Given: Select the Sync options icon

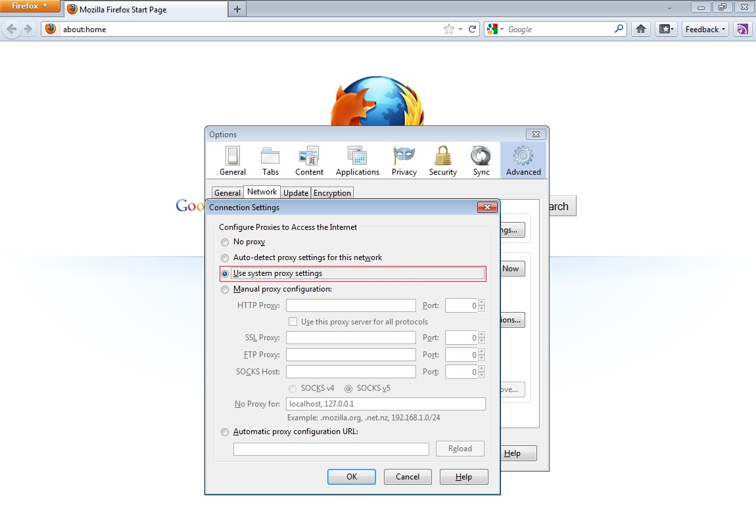Looking at the screenshot, I should coord(481,161).
